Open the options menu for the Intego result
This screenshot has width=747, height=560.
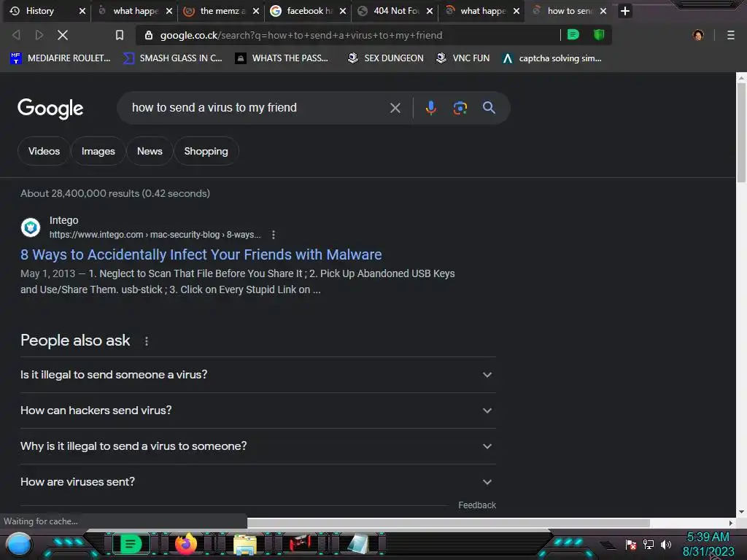pyautogui.click(x=273, y=235)
